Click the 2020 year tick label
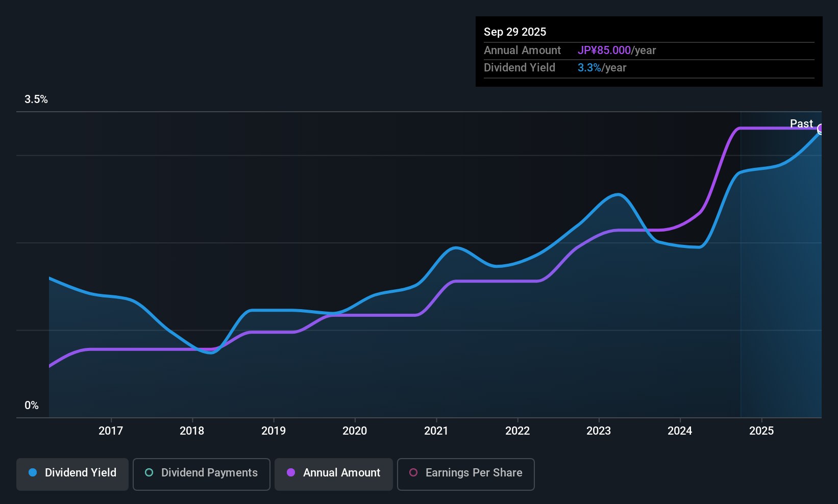This screenshot has height=504, width=838. 355,431
